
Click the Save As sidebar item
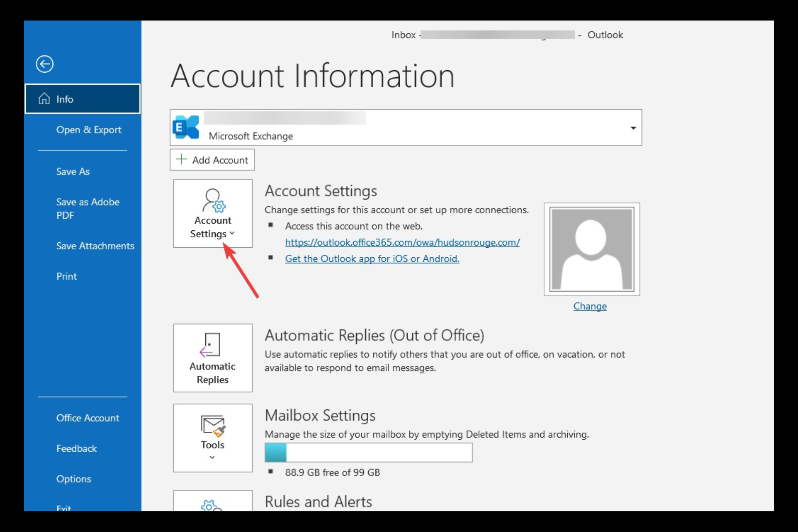(72, 172)
